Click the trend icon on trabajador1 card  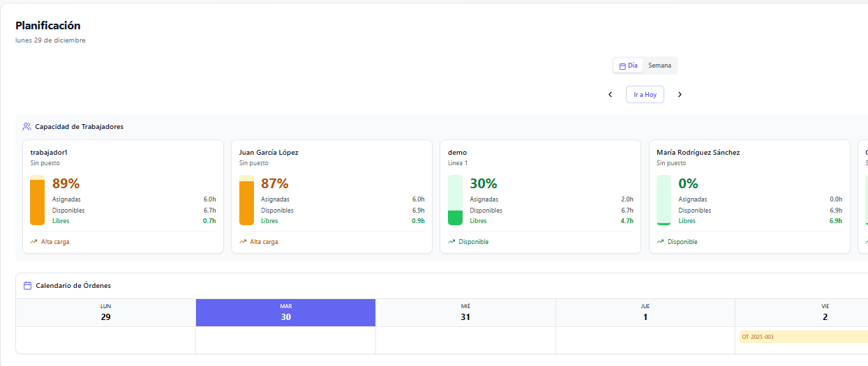click(x=33, y=242)
